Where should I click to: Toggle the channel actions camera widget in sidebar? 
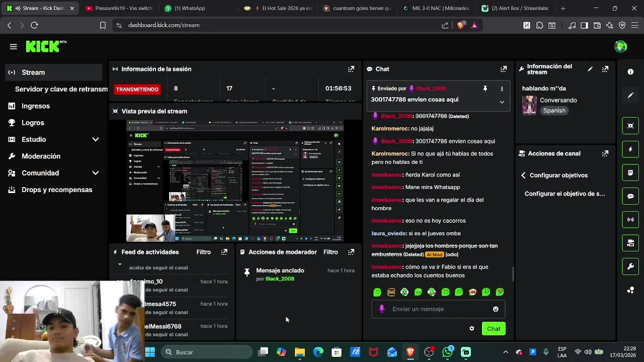pos(630,243)
